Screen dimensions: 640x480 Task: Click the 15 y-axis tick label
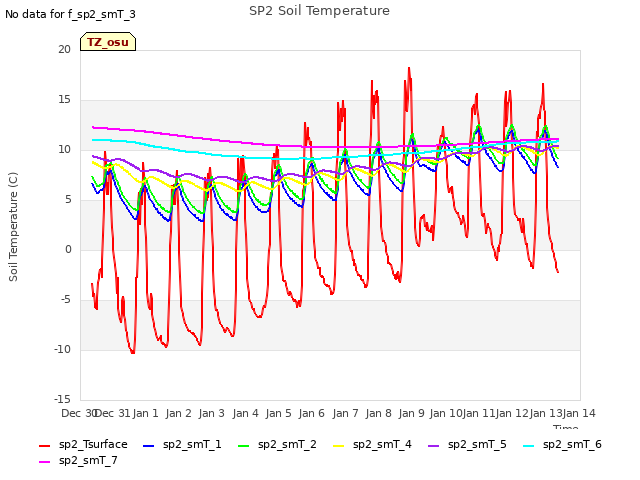(64, 100)
